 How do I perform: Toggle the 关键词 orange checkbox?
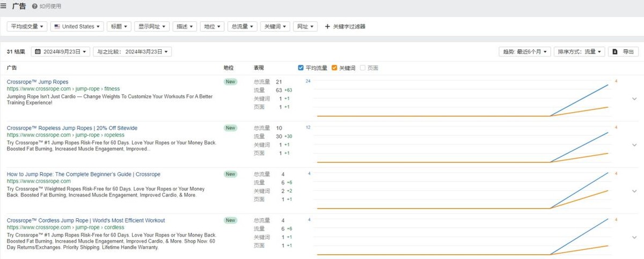pos(334,68)
